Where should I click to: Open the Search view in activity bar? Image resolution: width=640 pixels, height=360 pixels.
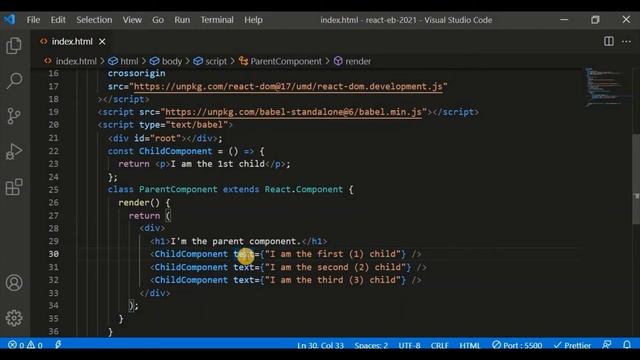[14, 80]
